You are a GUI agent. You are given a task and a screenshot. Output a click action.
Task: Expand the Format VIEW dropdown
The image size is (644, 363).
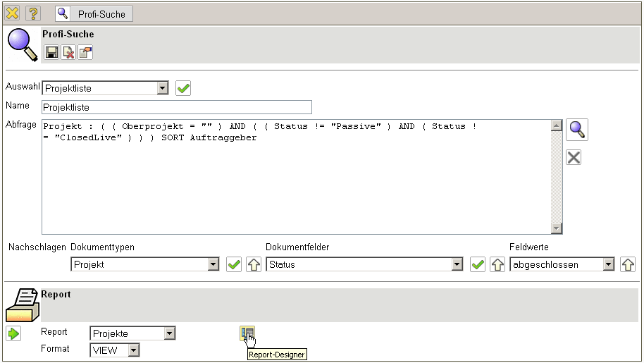pyautogui.click(x=133, y=350)
